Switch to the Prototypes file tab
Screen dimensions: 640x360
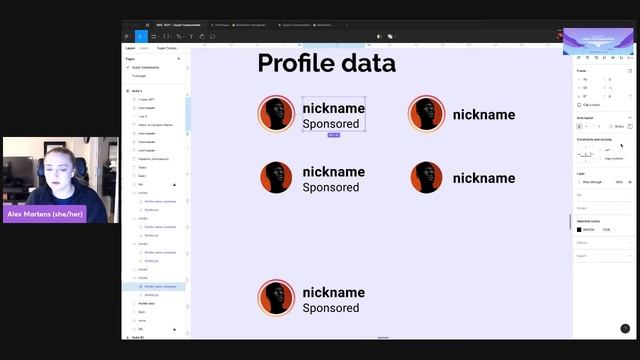240,25
